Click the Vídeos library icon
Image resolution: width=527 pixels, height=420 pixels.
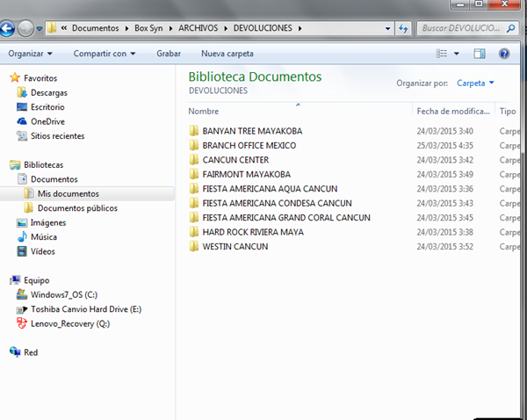tap(22, 251)
